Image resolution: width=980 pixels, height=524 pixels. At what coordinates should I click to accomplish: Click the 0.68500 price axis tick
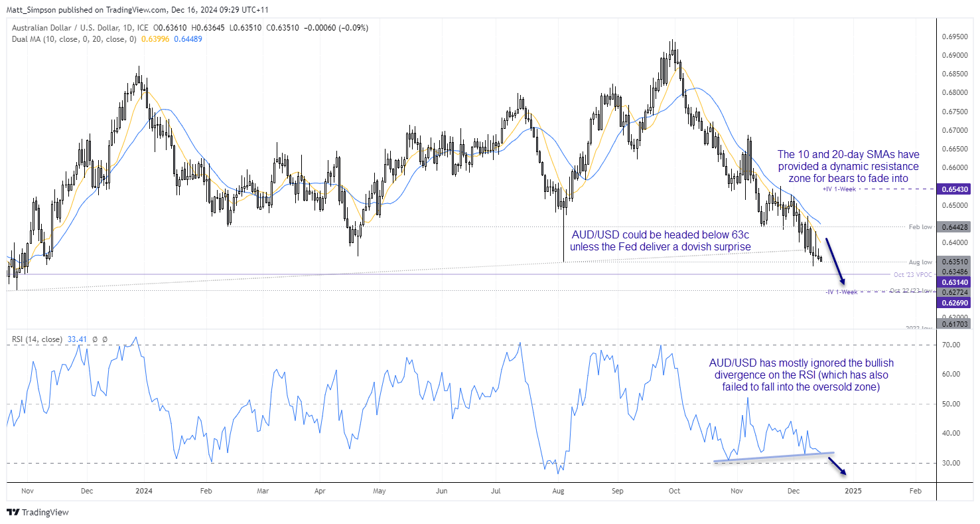click(955, 74)
